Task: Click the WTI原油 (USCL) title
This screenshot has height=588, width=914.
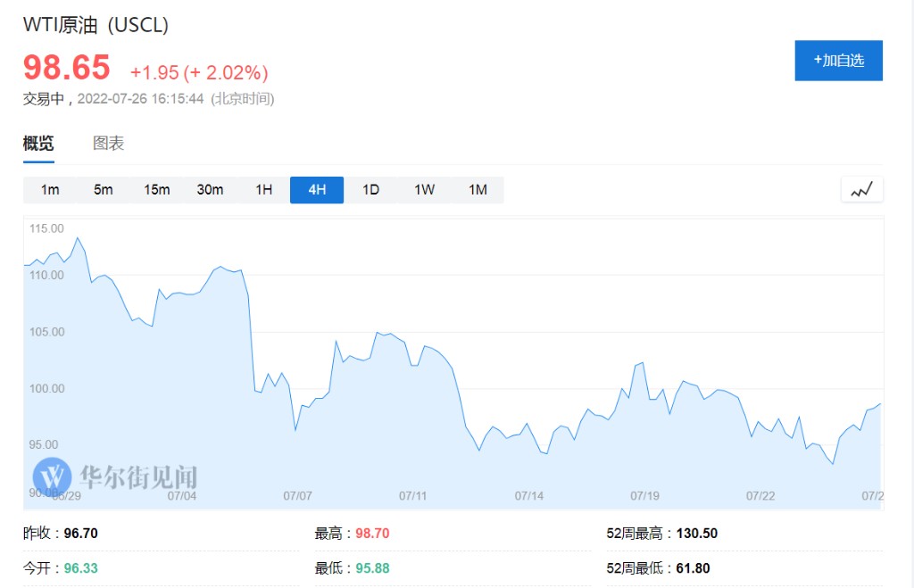Action: (96, 25)
